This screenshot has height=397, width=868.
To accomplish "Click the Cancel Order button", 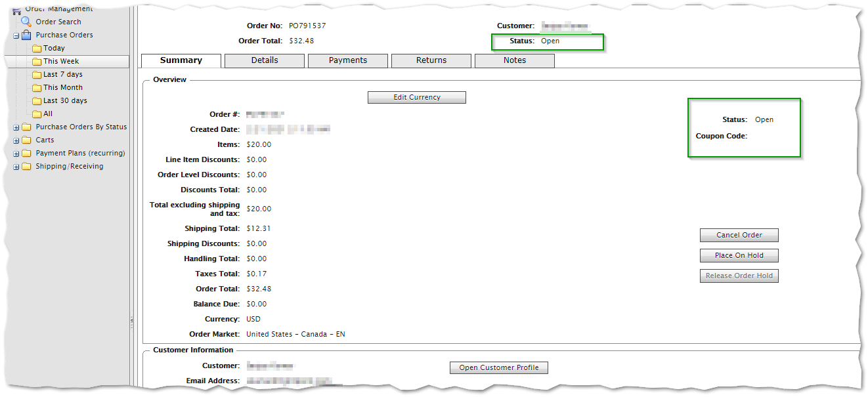I will [739, 235].
